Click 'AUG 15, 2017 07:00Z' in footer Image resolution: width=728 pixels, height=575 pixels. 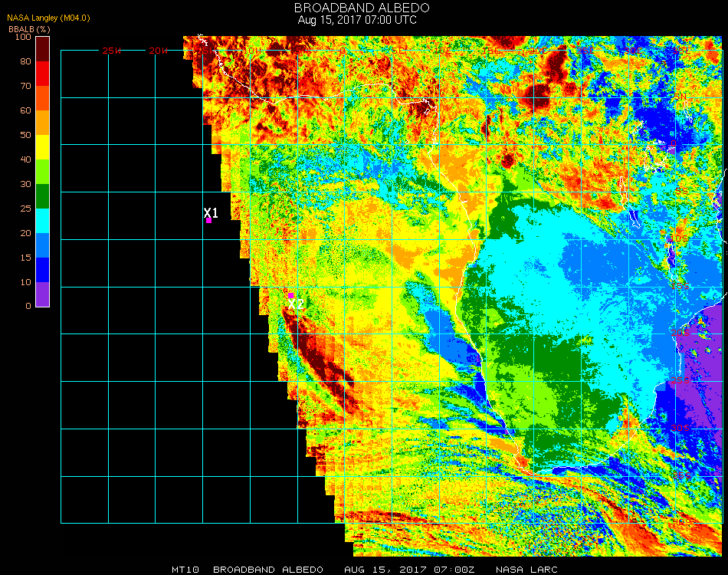(409, 570)
